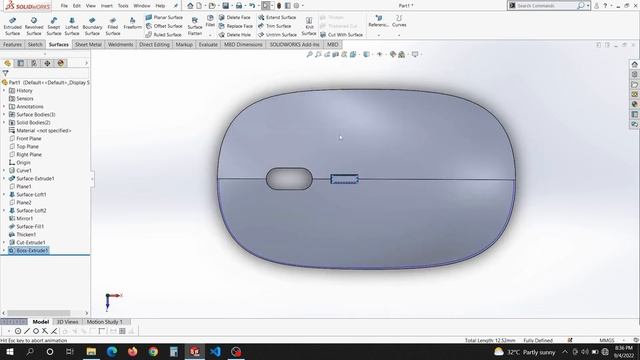640x360 pixels.
Task: Expand the Annotations tree node
Action: click(x=4, y=107)
